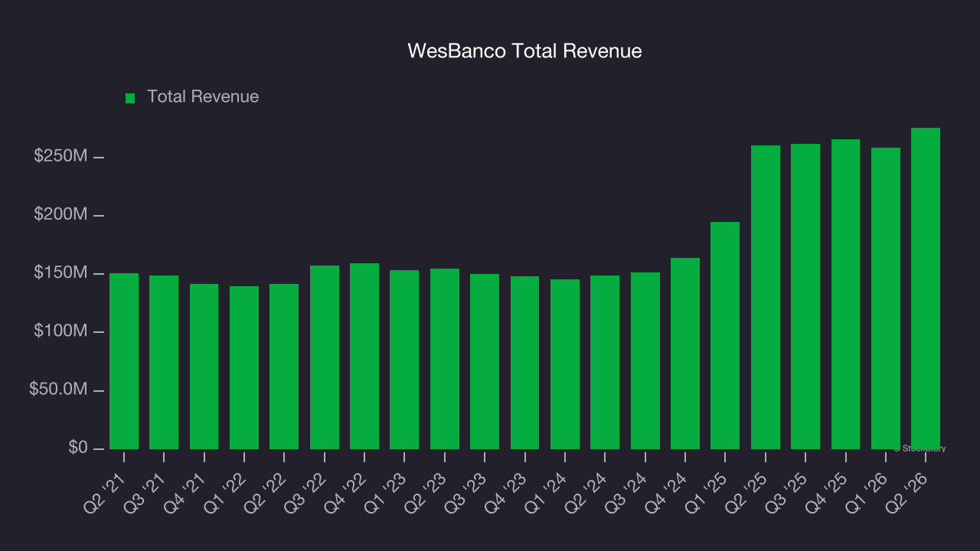Click the green Total Revenue legend swatch
Viewport: 980px width, 551px height.
(x=130, y=98)
